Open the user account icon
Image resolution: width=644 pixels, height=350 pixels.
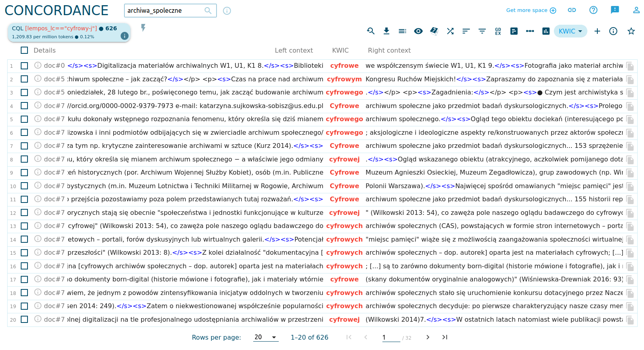tap(636, 10)
